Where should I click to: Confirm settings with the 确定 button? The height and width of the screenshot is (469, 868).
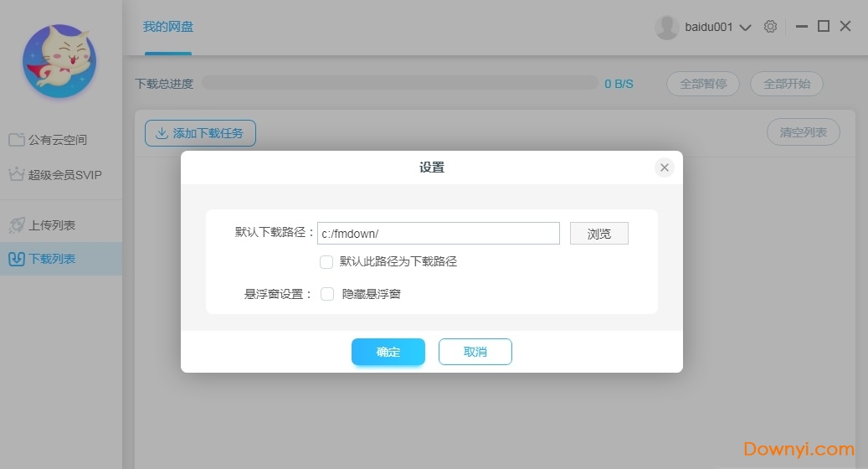point(388,352)
